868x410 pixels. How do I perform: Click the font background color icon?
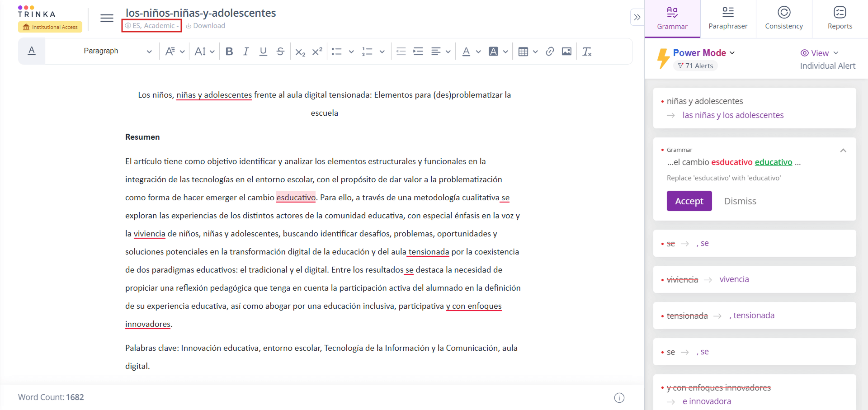pyautogui.click(x=494, y=52)
